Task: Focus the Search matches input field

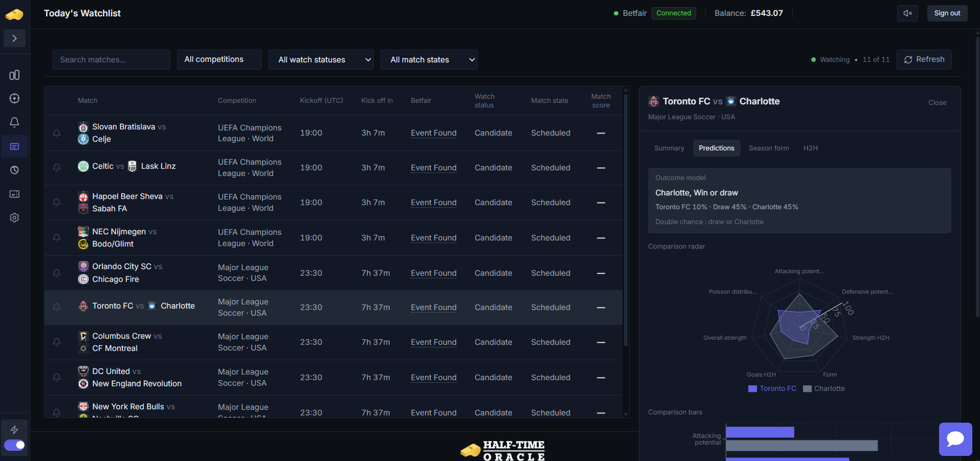Action: coord(112,59)
